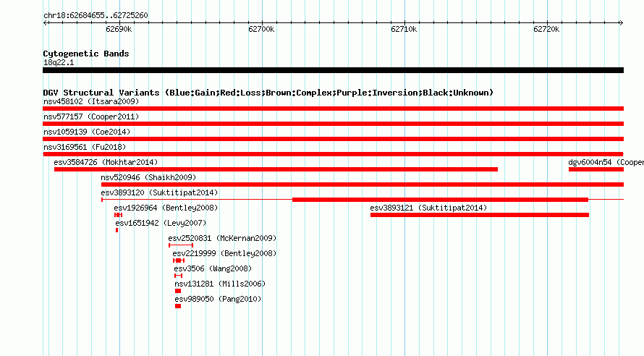
Task: Click the esv989050 (Pang2010) label
Action: tap(218, 299)
